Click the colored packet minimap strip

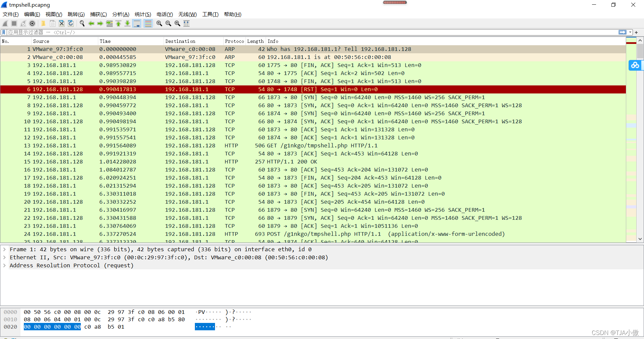click(x=631, y=140)
